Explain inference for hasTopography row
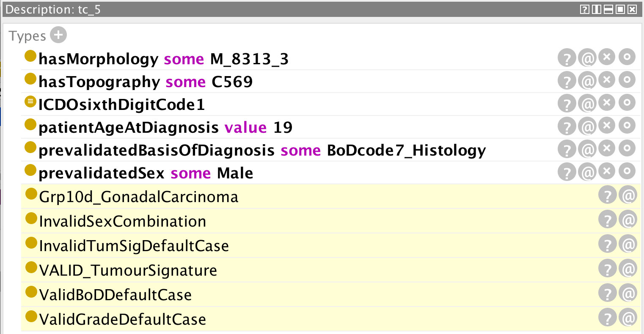The width and height of the screenshot is (644, 334). (567, 81)
